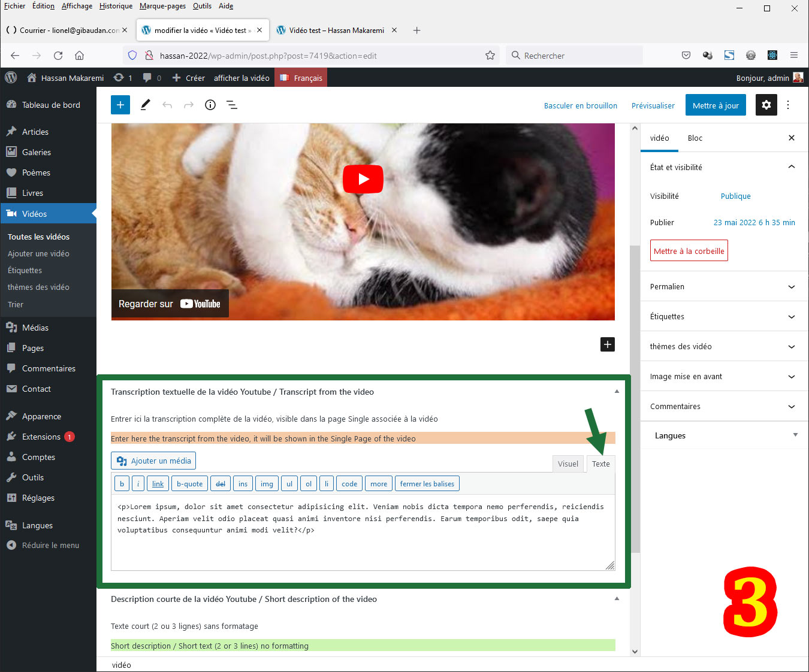The width and height of the screenshot is (809, 672).
Task: Open the three-dot options menu
Action: pos(788,105)
